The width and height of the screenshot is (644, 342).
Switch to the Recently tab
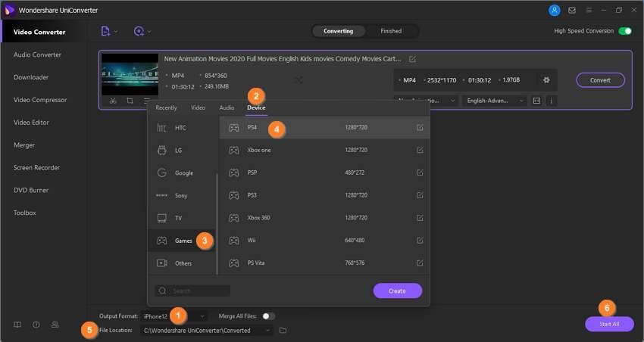click(x=167, y=107)
